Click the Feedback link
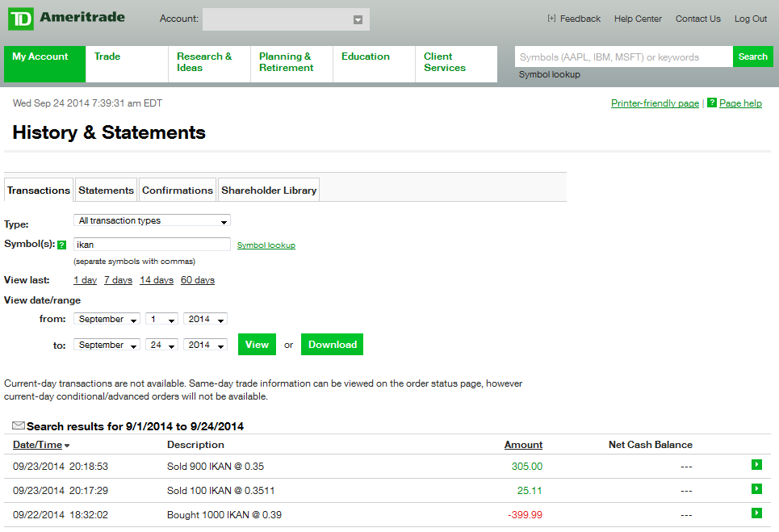 point(580,19)
